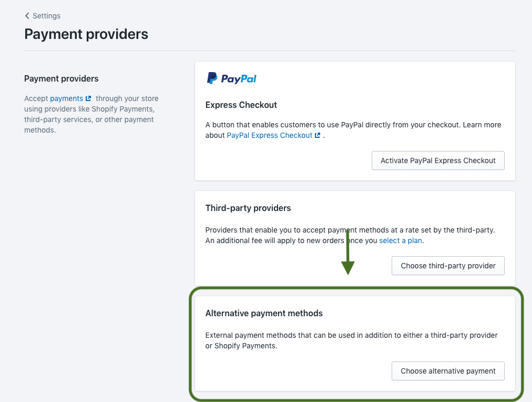Select the Express Checkout heading
Image resolution: width=532 pixels, height=402 pixels.
coord(241,105)
